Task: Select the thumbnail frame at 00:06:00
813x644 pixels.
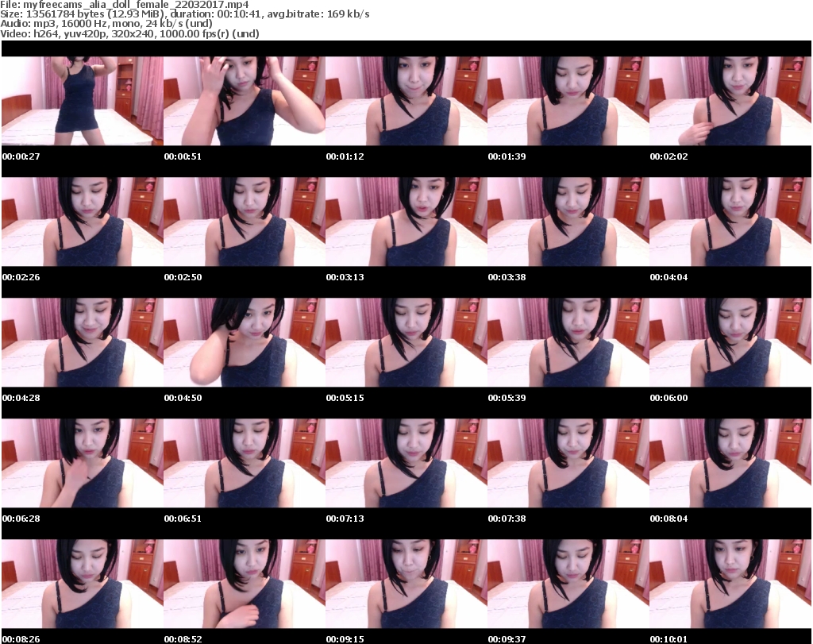Action: pos(730,343)
